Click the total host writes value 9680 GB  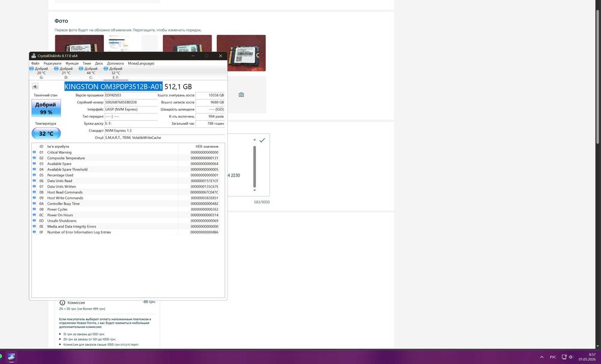pyautogui.click(x=210, y=102)
